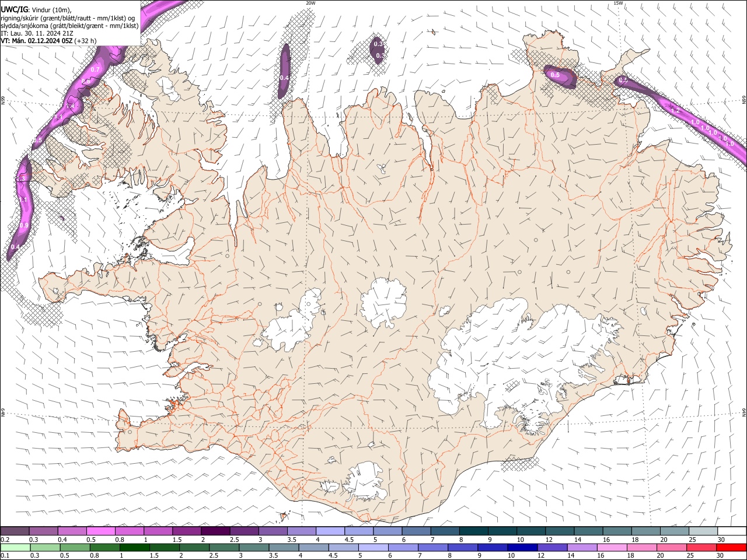Pick the purple rain swatch labelled 12
747x560 pixels.
(x=553, y=547)
